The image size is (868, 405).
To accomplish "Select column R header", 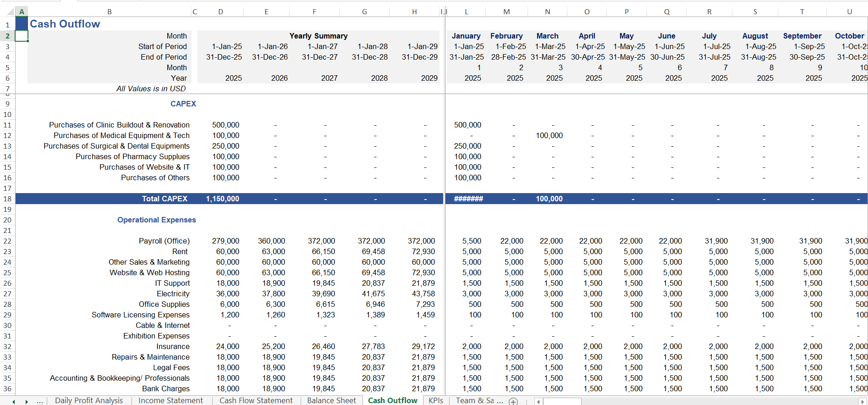I will 709,11.
